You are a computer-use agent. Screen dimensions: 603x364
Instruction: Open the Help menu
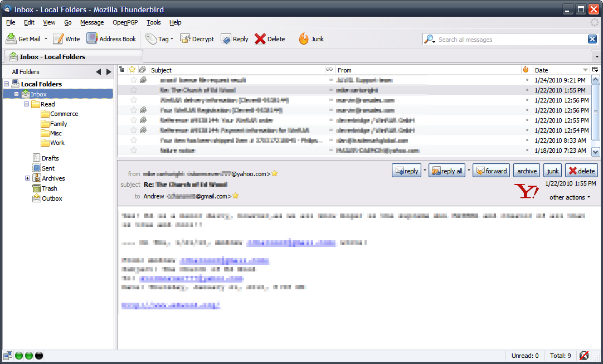point(176,22)
